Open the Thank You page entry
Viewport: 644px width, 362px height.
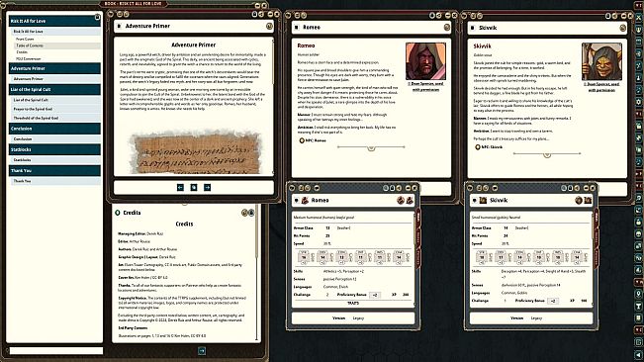(55, 181)
